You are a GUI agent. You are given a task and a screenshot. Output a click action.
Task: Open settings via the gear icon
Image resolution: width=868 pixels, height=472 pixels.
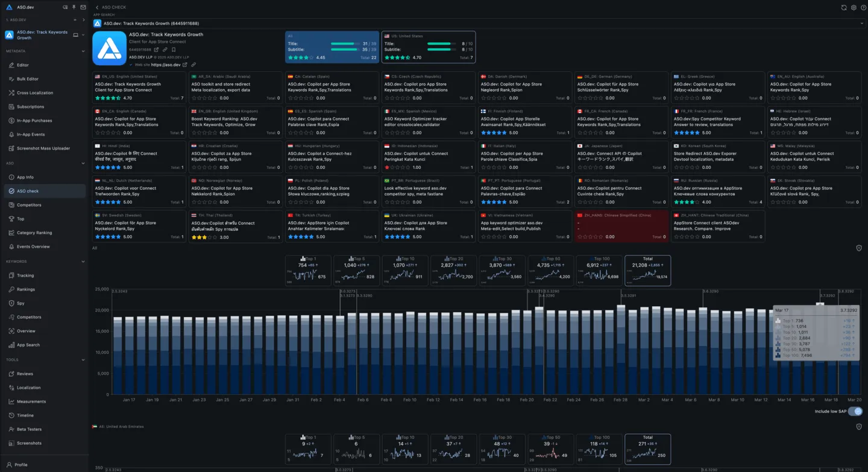coord(854,8)
